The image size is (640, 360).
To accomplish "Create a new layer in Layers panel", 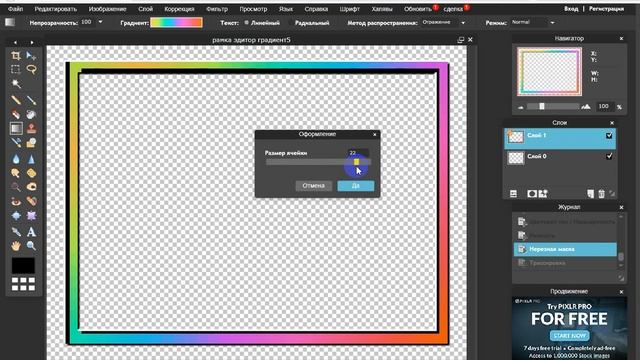I will click(x=590, y=194).
